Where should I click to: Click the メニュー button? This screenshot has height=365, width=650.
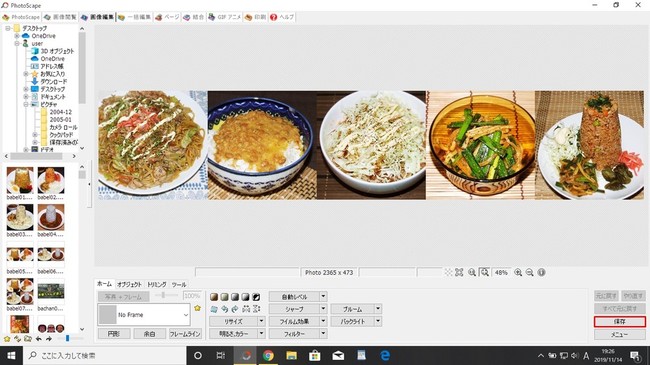point(620,334)
